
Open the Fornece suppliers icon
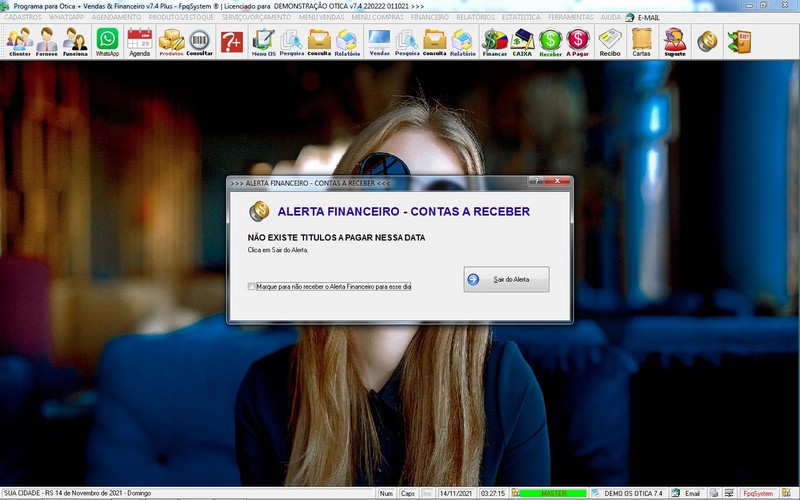click(x=47, y=42)
